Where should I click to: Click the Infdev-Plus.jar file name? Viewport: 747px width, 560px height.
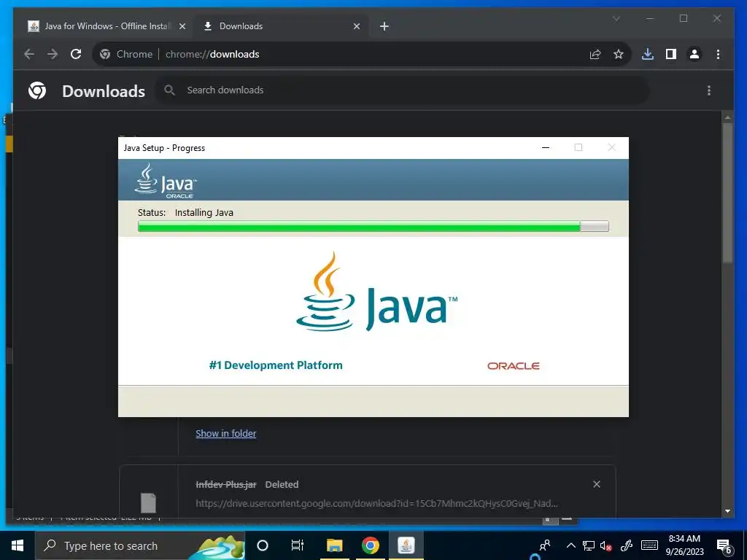point(226,484)
